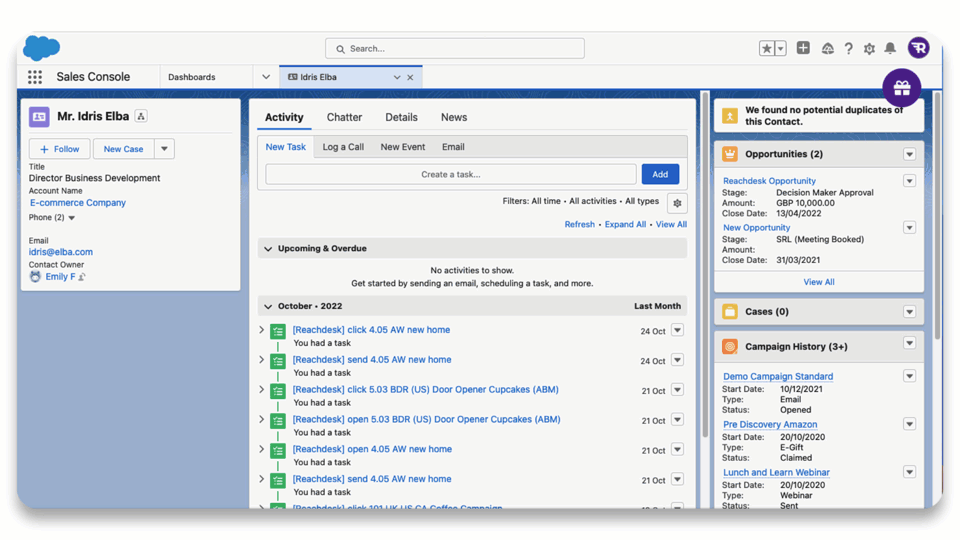960x540 pixels.
Task: Expand the open 5.03 BDR Door Opener Cupcakes task
Action: point(261,419)
